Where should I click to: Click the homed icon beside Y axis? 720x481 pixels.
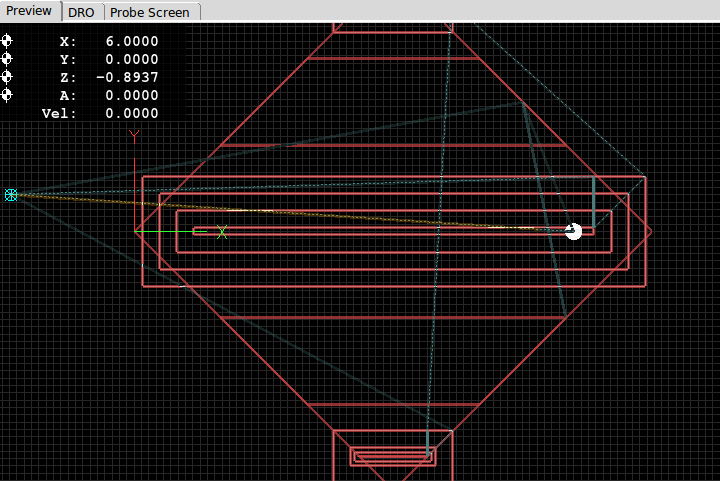pos(7,59)
